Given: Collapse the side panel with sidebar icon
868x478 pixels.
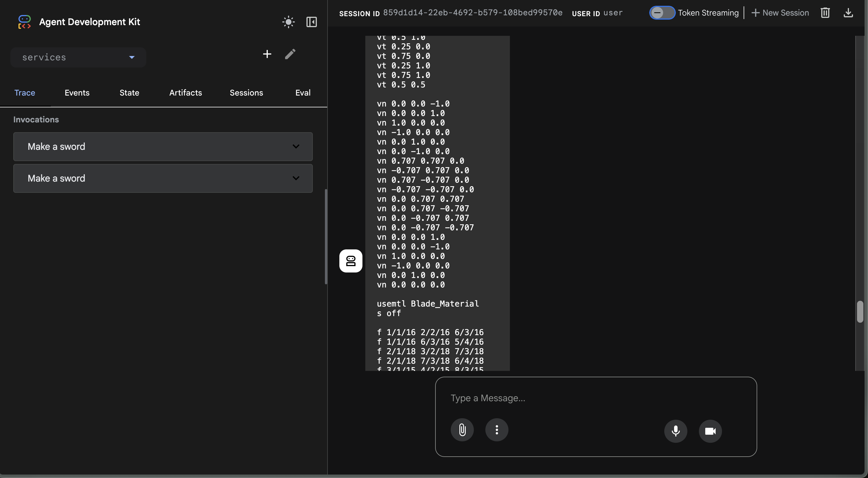Looking at the screenshot, I should pyautogui.click(x=311, y=22).
